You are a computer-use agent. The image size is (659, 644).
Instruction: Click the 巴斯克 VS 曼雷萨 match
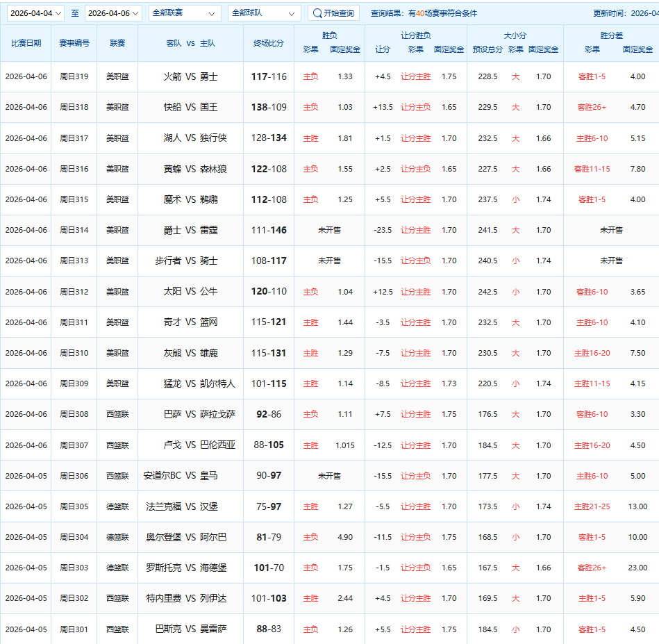pos(190,629)
